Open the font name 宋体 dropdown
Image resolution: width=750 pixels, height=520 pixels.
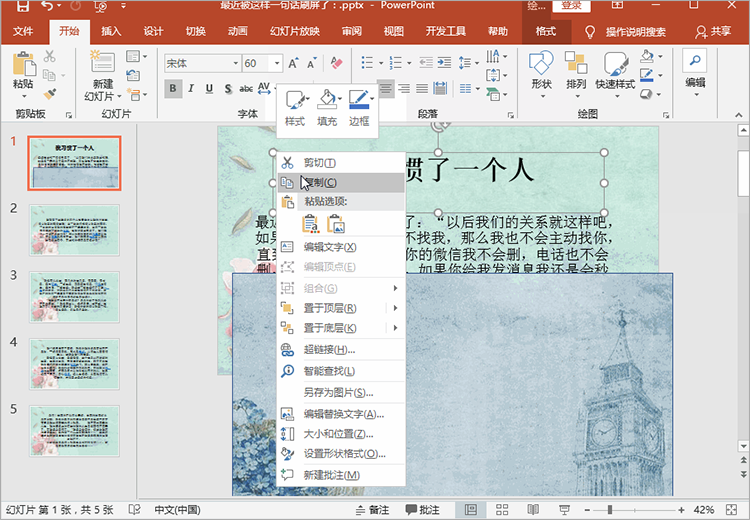236,63
